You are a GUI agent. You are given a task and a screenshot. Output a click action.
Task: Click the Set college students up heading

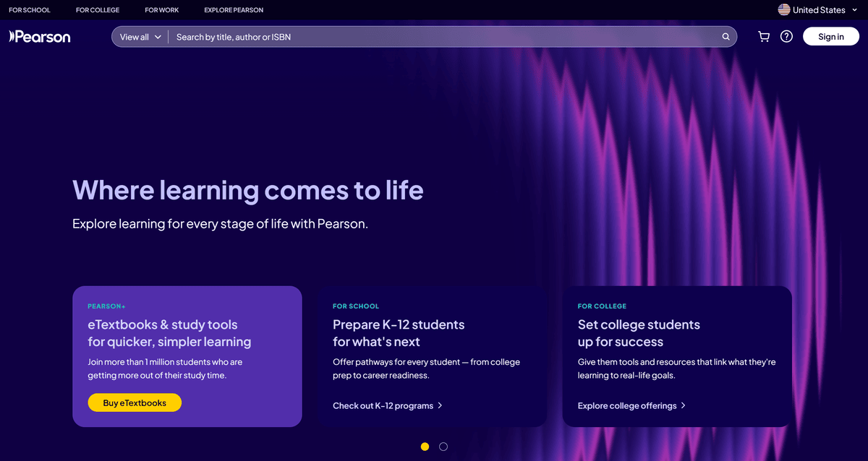[639, 333]
